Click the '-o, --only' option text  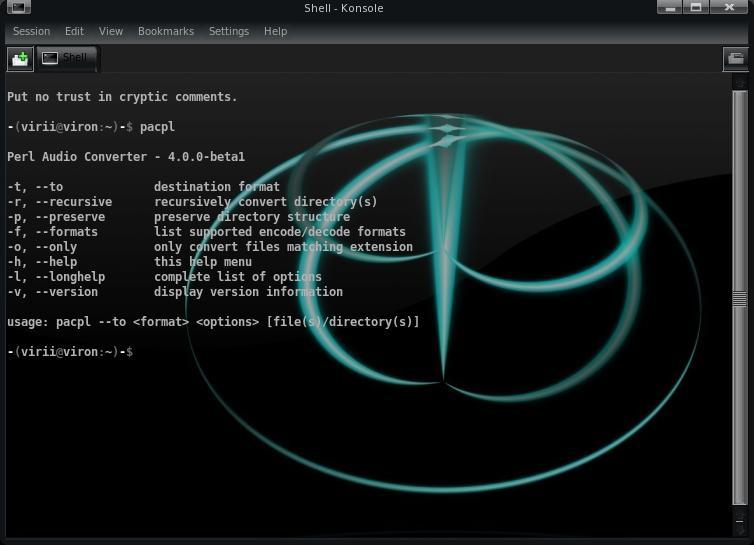42,247
